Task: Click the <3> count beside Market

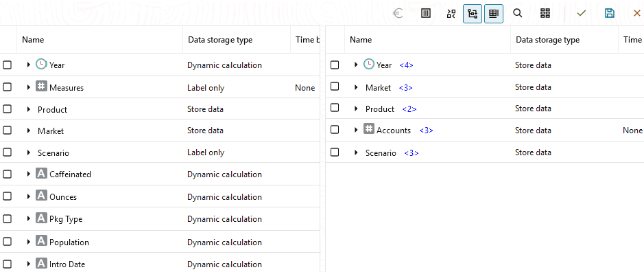Action: pyautogui.click(x=405, y=88)
